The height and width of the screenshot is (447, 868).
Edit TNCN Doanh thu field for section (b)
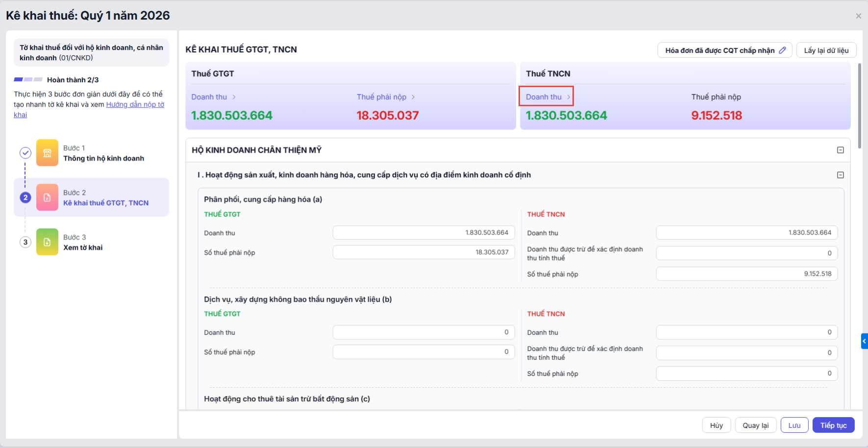(x=747, y=332)
